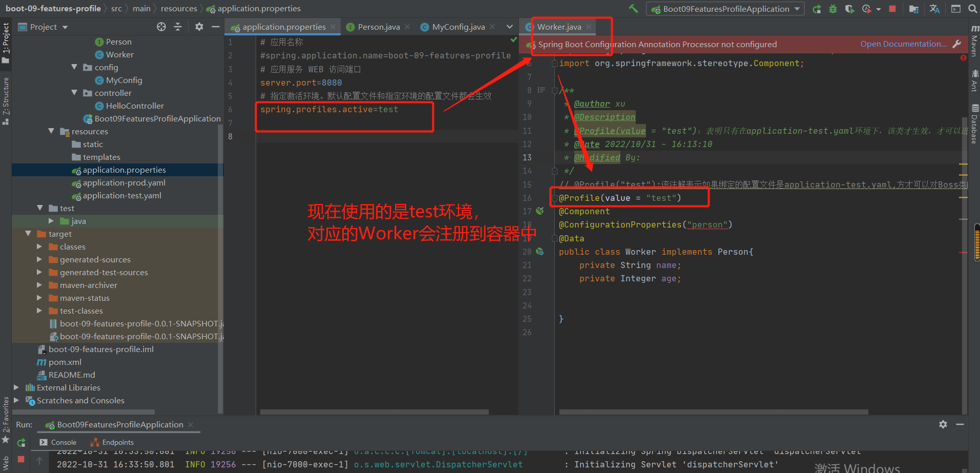Click the gutter bean icon on line 20
Screen dimensions: 980x473
(540, 252)
